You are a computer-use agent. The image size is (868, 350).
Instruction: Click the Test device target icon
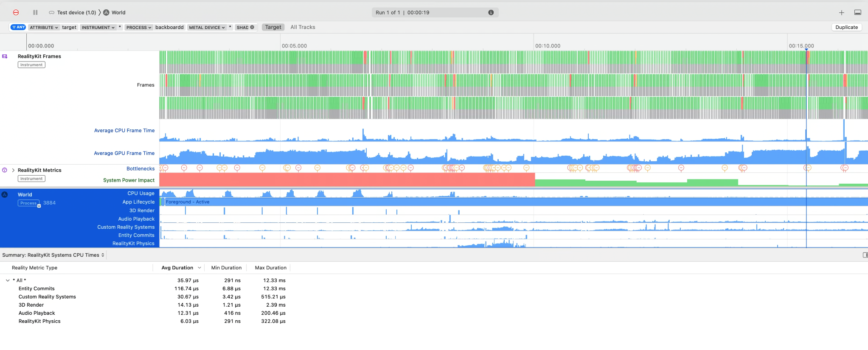point(51,13)
